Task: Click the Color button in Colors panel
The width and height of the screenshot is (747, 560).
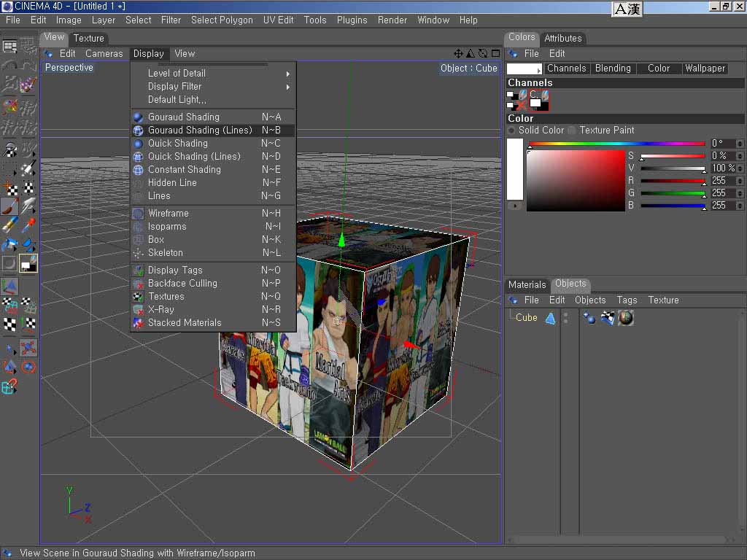Action: tap(659, 69)
